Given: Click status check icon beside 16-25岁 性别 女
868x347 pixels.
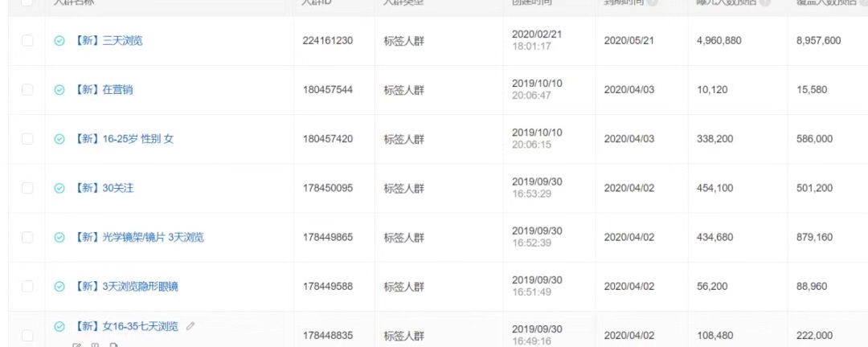Looking at the screenshot, I should (x=59, y=140).
